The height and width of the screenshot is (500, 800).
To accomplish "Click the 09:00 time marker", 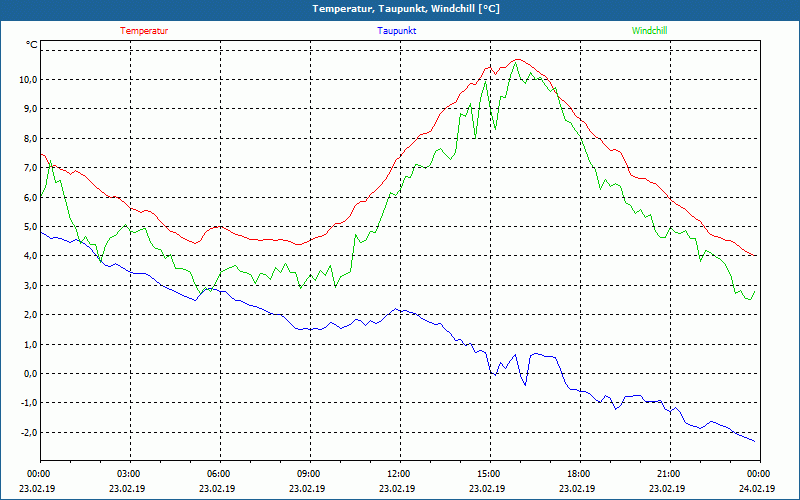I will pyautogui.click(x=309, y=474).
